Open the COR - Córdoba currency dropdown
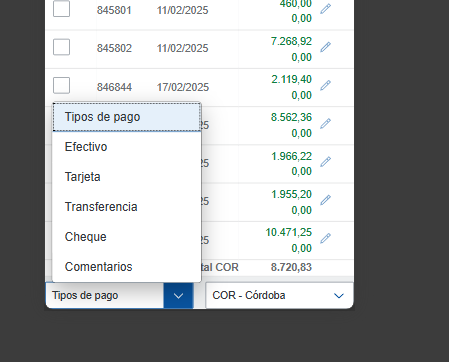The height and width of the screenshot is (362, 449). tap(279, 296)
